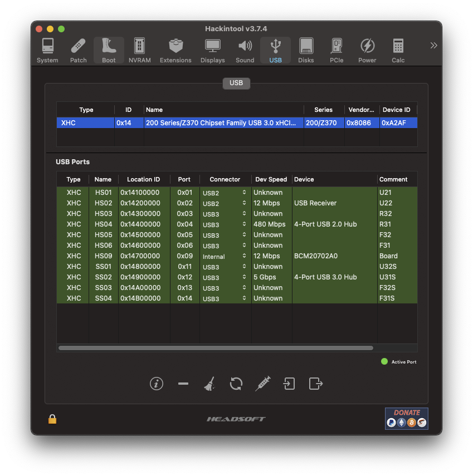Screen dimensions: 473x476
Task: Open the Internal connector dropdown for HS09
Action: tap(225, 256)
